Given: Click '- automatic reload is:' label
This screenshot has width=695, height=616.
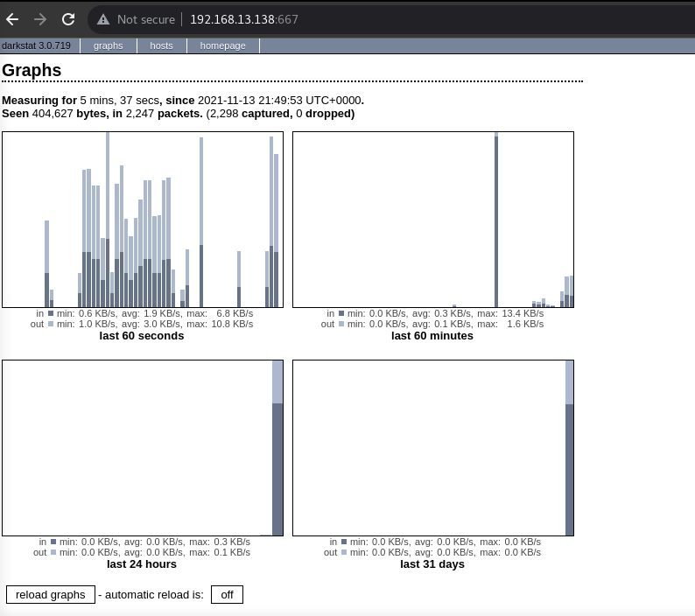Looking at the screenshot, I should (x=151, y=595).
